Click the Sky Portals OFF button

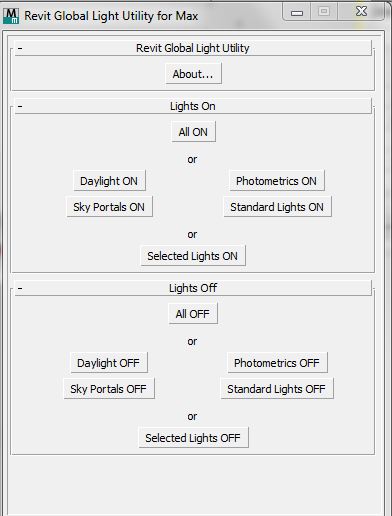coord(109,389)
